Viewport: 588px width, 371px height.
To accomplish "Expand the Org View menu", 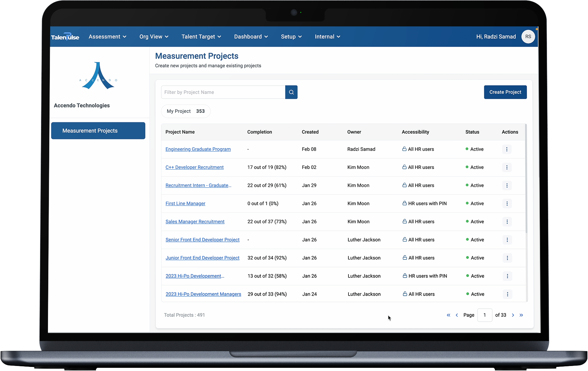I will pos(154,37).
